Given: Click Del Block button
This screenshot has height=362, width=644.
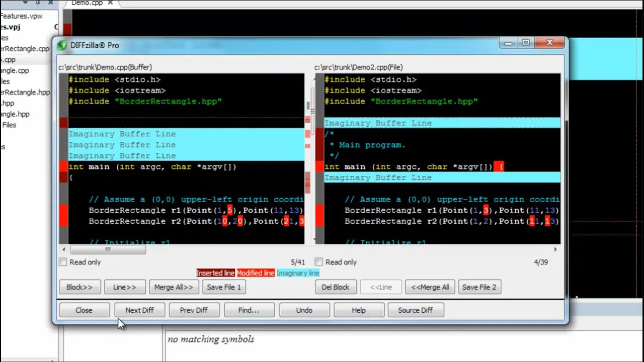Looking at the screenshot, I should coord(336,287).
